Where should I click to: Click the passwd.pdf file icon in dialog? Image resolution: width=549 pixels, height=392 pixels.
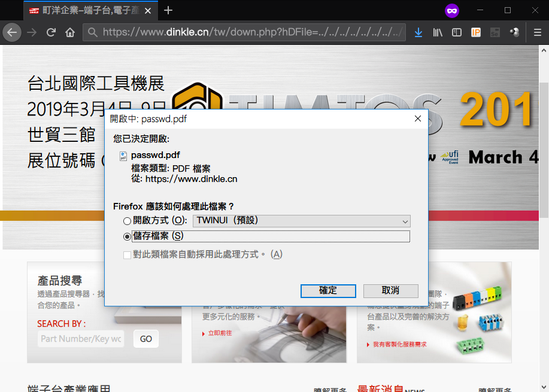coord(123,156)
